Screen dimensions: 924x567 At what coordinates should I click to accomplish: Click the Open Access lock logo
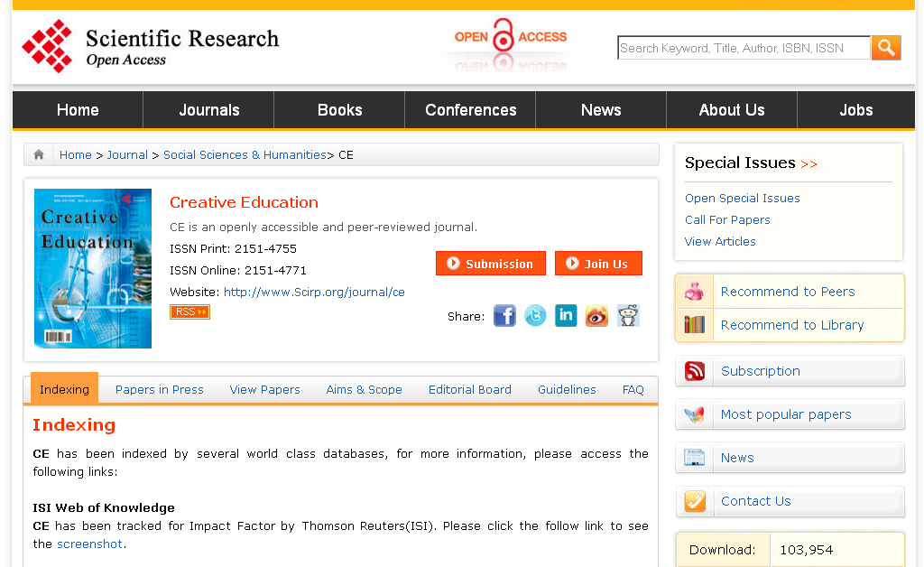(511, 37)
